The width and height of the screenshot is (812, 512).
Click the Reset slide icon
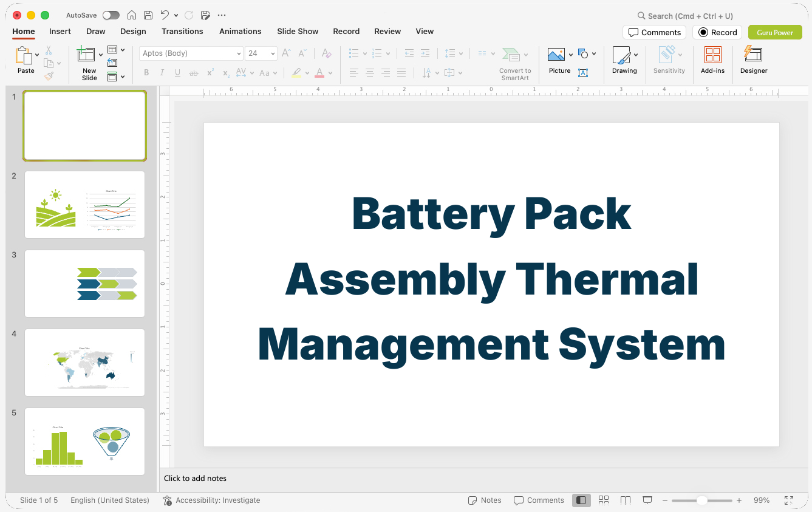tap(112, 63)
